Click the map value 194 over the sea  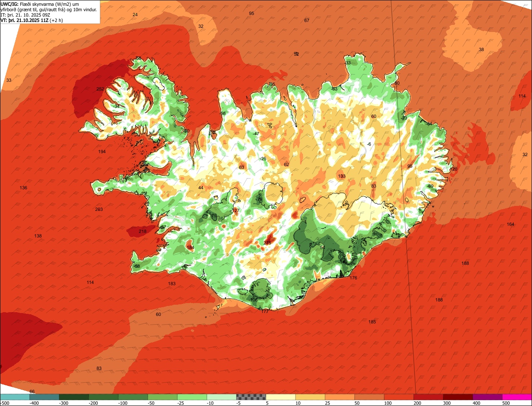(102, 152)
